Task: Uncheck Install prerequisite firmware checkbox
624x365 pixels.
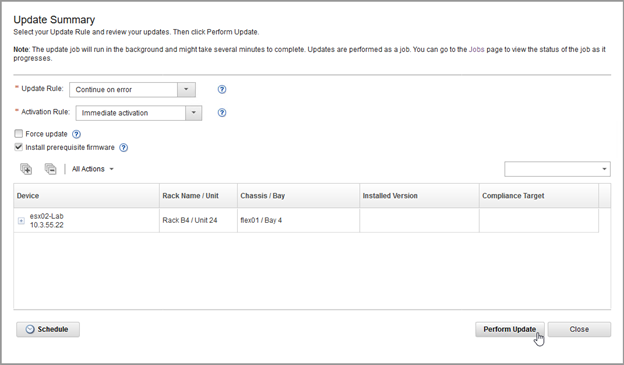Action: coord(18,147)
